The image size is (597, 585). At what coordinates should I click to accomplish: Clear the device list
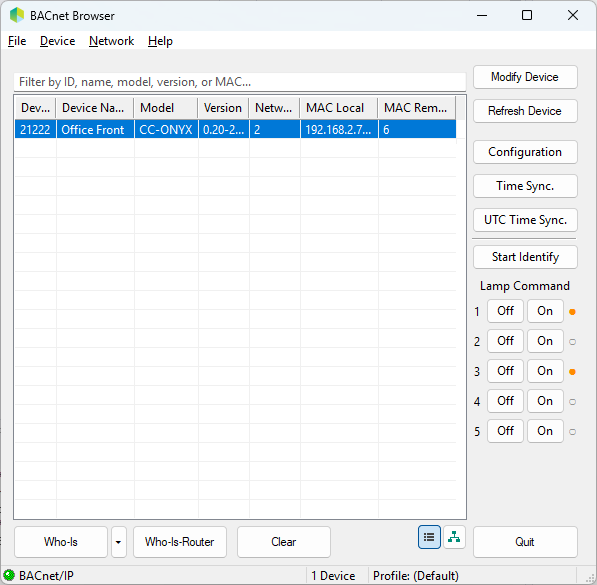tap(284, 542)
